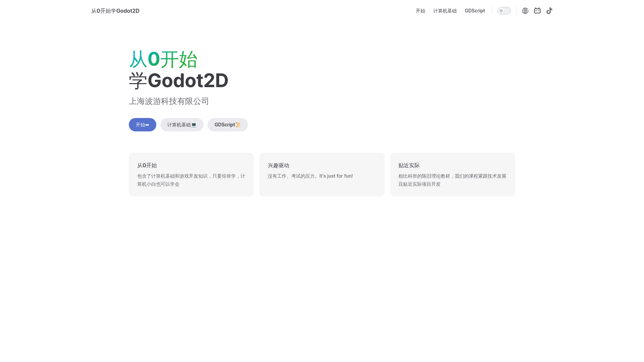The image size is (644, 362).
Task: Open the Bilibili icon link
Action: [x=537, y=11]
